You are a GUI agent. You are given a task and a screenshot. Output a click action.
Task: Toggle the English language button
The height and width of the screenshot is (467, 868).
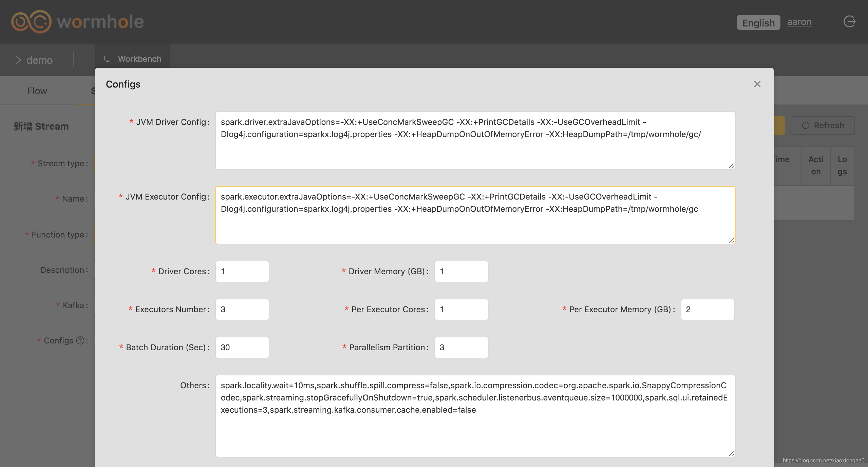[758, 23]
